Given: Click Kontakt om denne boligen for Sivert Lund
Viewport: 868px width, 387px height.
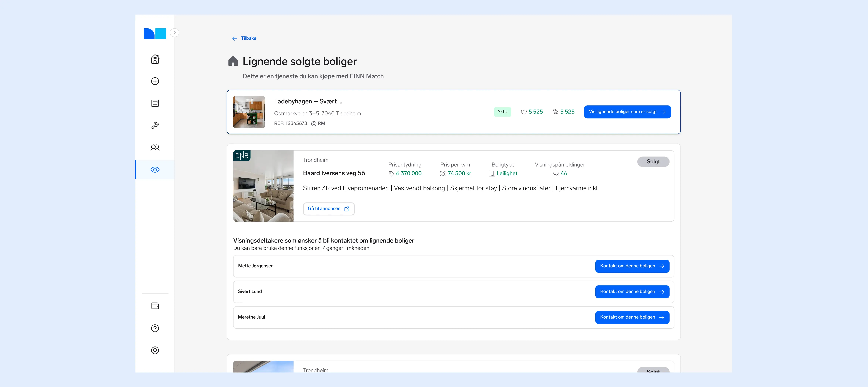Looking at the screenshot, I should click(632, 292).
